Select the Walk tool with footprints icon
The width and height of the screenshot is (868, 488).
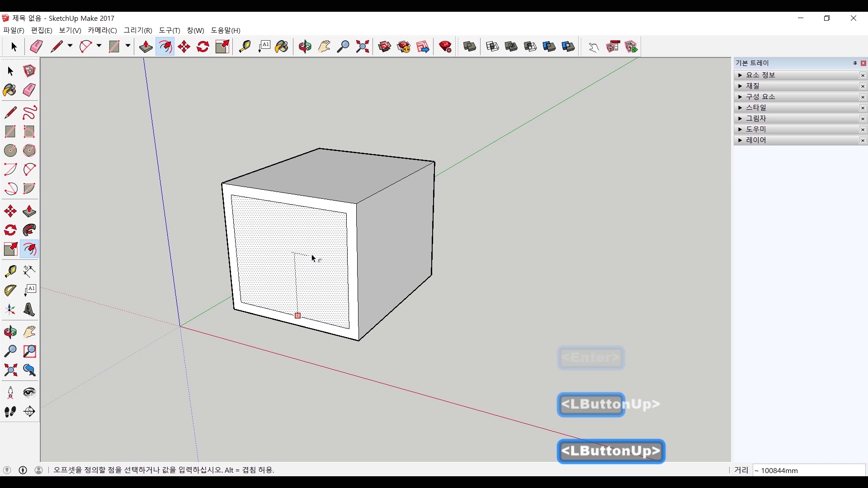10,412
